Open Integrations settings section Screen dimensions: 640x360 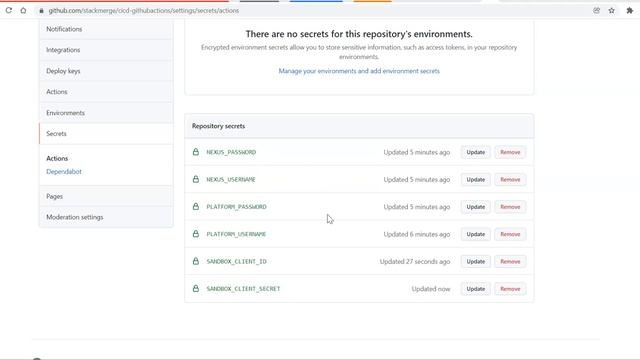106,50
